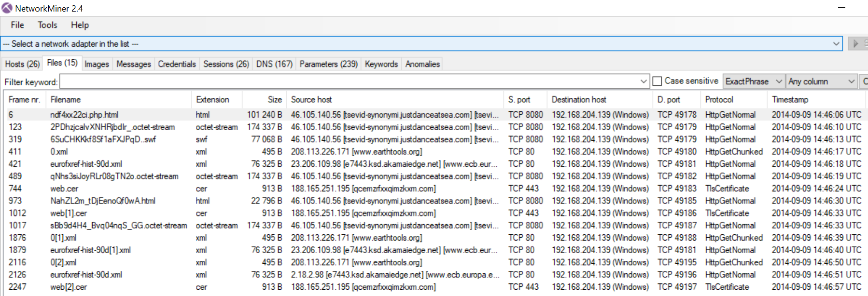
Task: Open the Tools menu
Action: click(x=47, y=25)
